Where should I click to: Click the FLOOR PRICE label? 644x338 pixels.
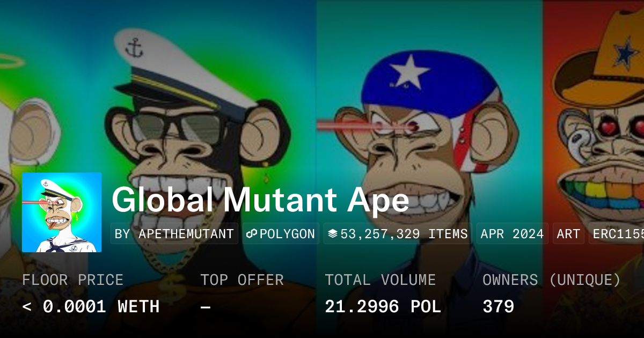point(72,280)
